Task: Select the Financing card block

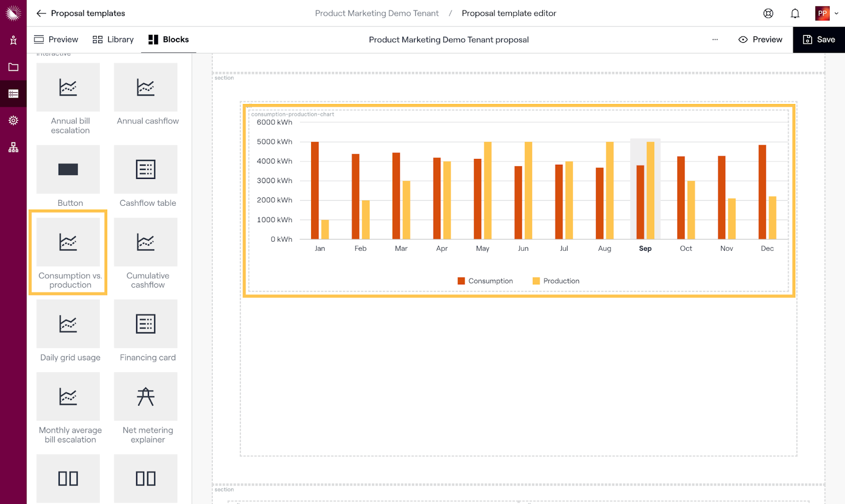Action: tap(146, 331)
